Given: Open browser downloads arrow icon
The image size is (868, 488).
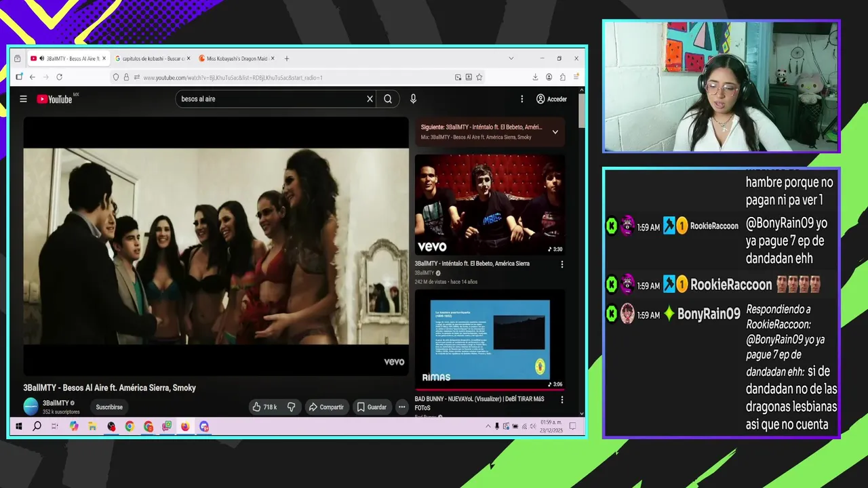Looking at the screenshot, I should (x=535, y=77).
